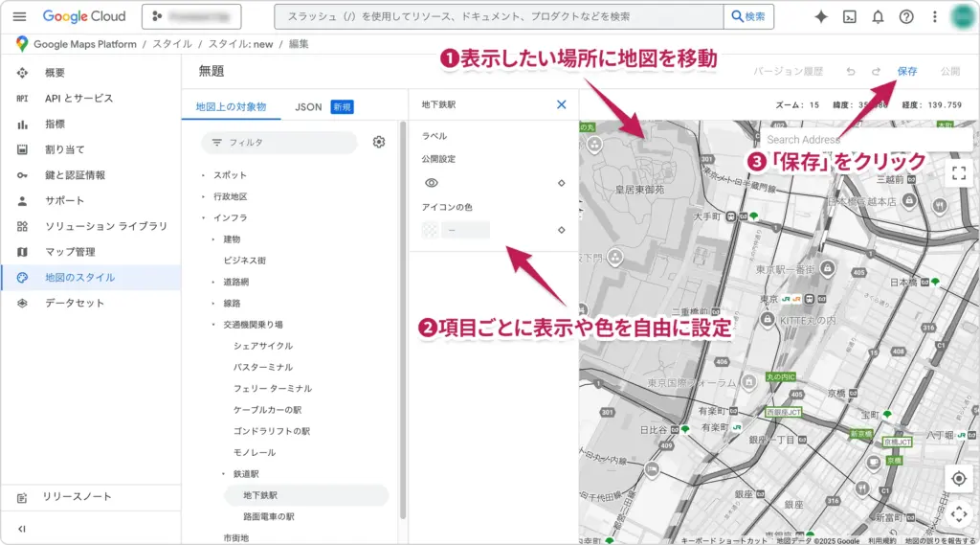The image size is (980, 545).
Task: Open the Gemini sparkle assistant icon
Action: tap(821, 17)
